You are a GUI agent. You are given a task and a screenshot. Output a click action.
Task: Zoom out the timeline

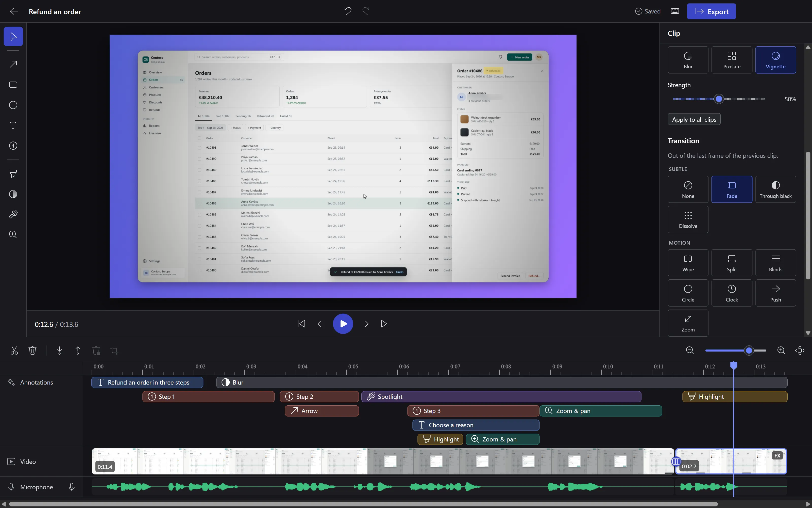690,351
